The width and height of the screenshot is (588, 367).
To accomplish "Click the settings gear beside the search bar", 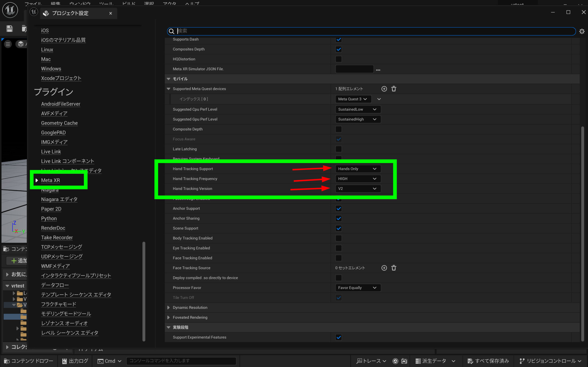I will pyautogui.click(x=582, y=31).
